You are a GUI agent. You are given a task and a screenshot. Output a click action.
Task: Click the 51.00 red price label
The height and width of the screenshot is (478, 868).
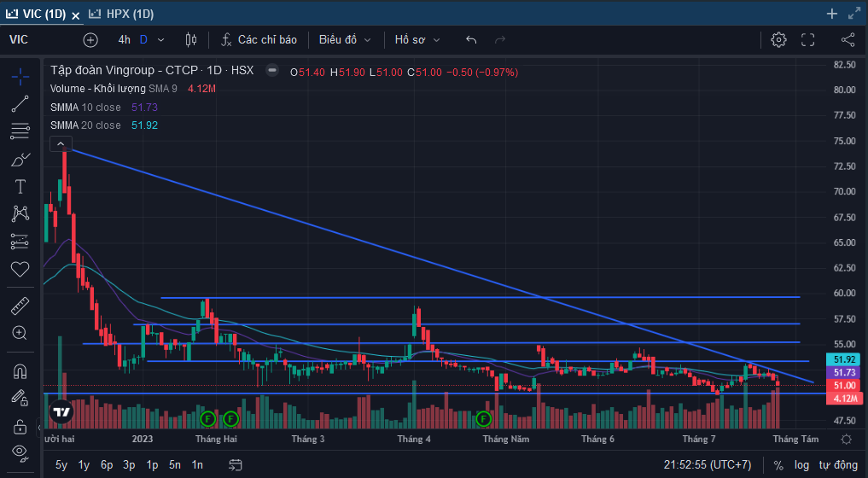click(x=843, y=386)
